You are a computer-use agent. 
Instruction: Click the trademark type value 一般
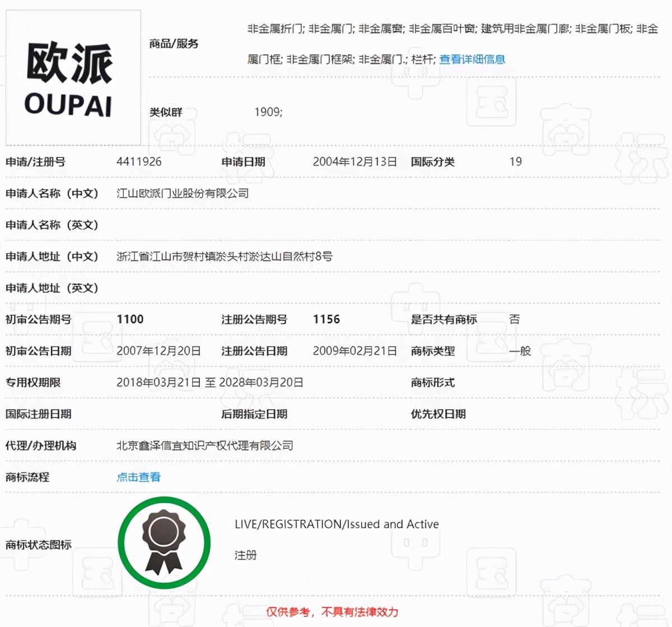520,351
